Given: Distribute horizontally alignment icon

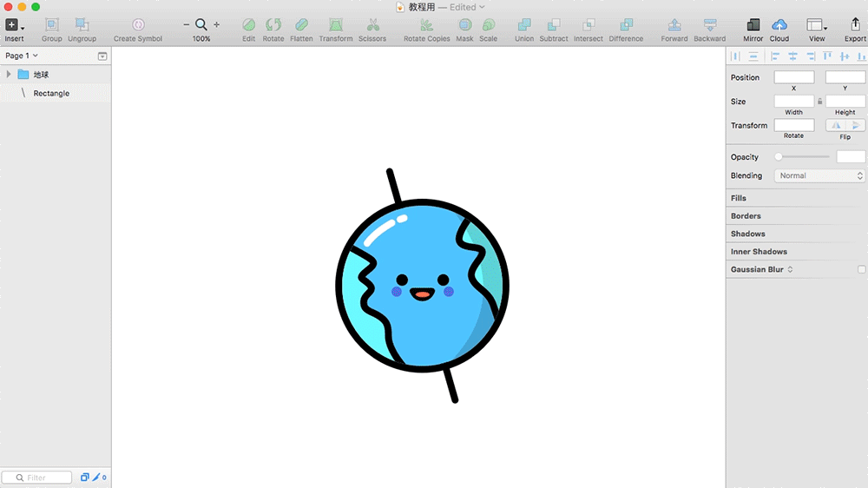Looking at the screenshot, I should pyautogui.click(x=736, y=56).
